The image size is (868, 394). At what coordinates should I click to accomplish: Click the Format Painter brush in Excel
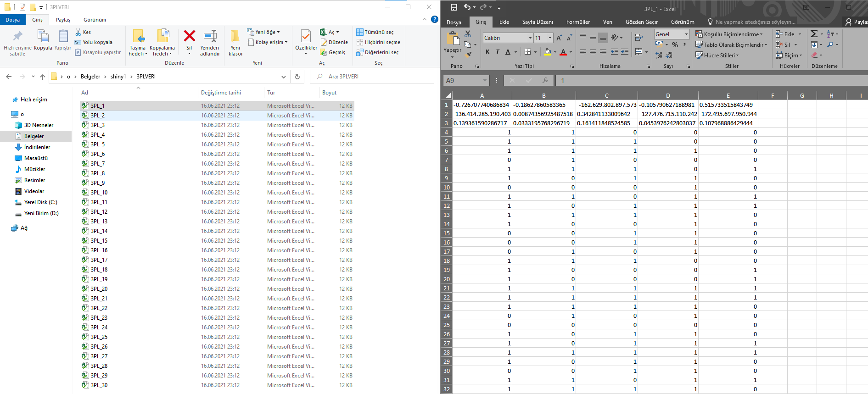tap(469, 55)
